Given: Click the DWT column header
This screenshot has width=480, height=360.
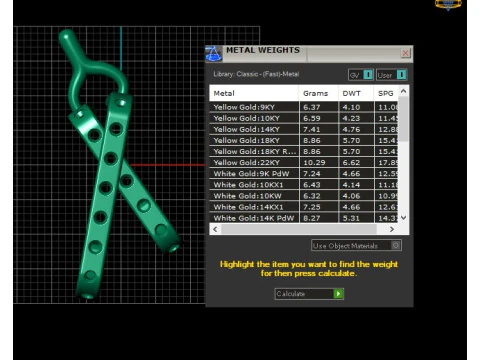Looking at the screenshot, I should pos(356,93).
